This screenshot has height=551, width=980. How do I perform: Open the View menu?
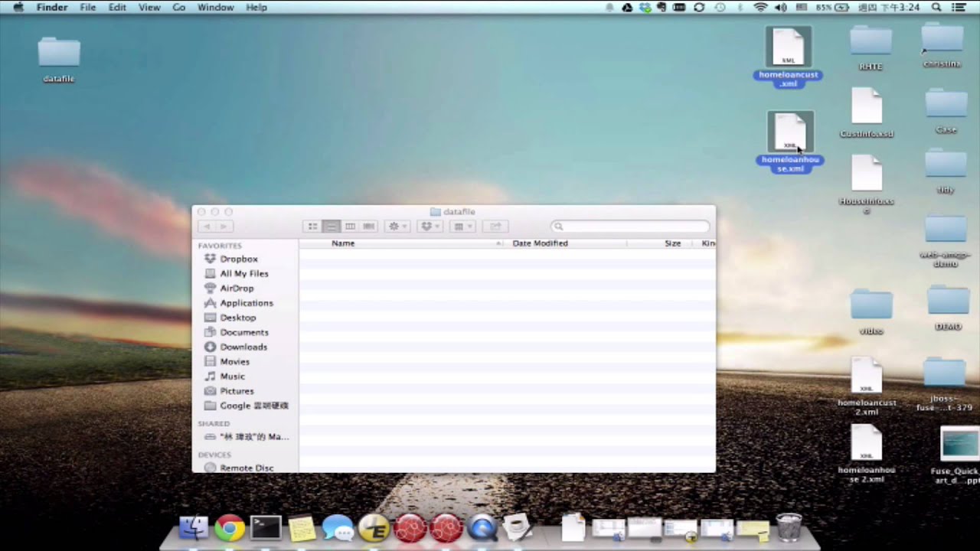[149, 7]
